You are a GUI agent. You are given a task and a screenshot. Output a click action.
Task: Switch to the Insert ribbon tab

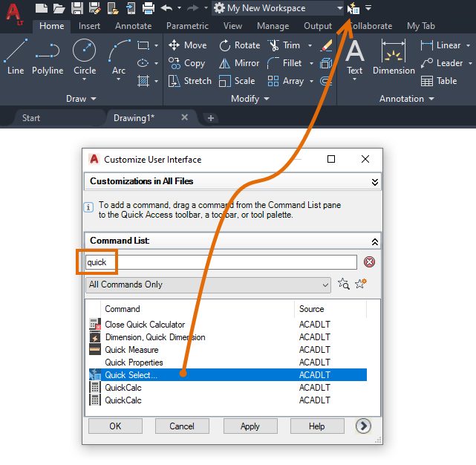click(x=89, y=26)
